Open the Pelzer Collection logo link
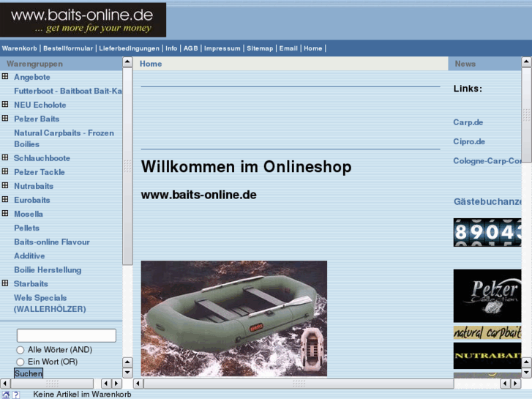This screenshot has height=399, width=532. pos(487,296)
